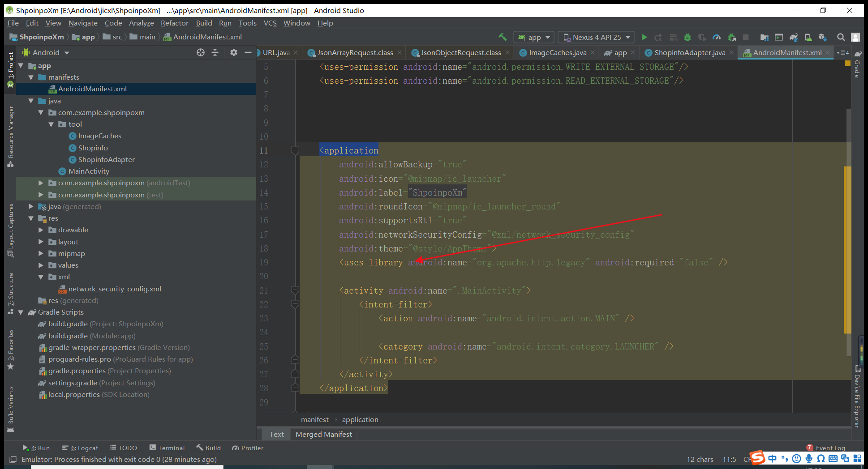The height and width of the screenshot is (469, 868).
Task: Expand com.example.shpoinpoxm androidTest package
Action: point(41,183)
